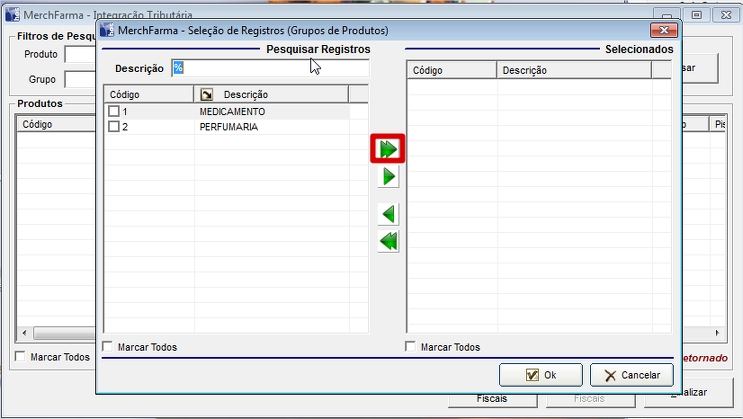Remove all records with double left arrow
Image resolution: width=743 pixels, height=419 pixels.
(388, 241)
